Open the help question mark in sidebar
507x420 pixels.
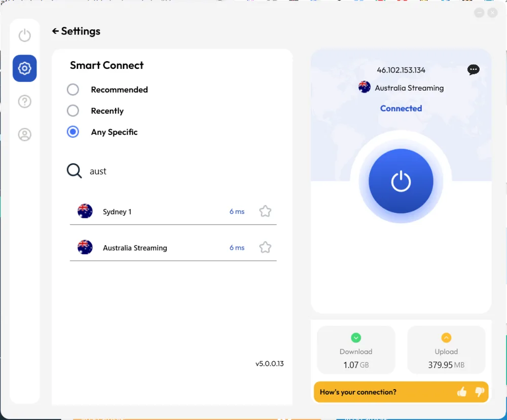tap(24, 101)
